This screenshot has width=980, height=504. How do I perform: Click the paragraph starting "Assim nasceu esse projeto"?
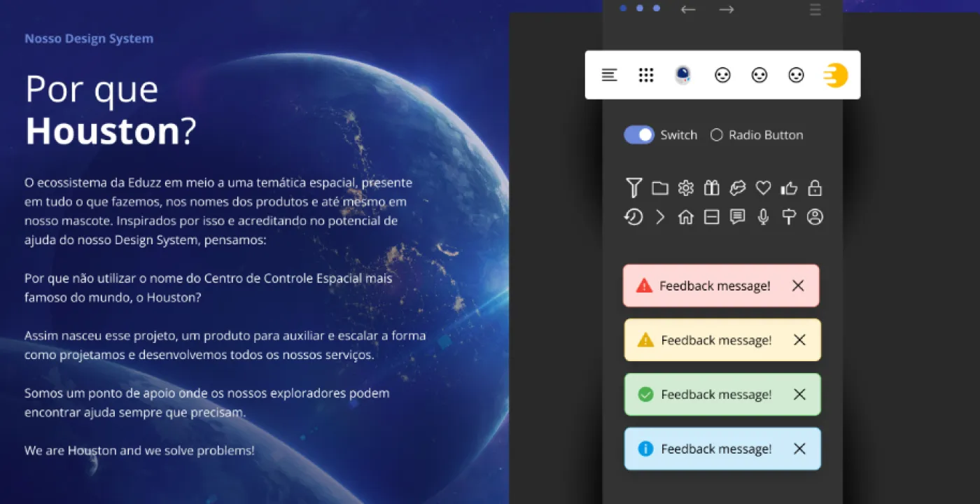coord(225,345)
